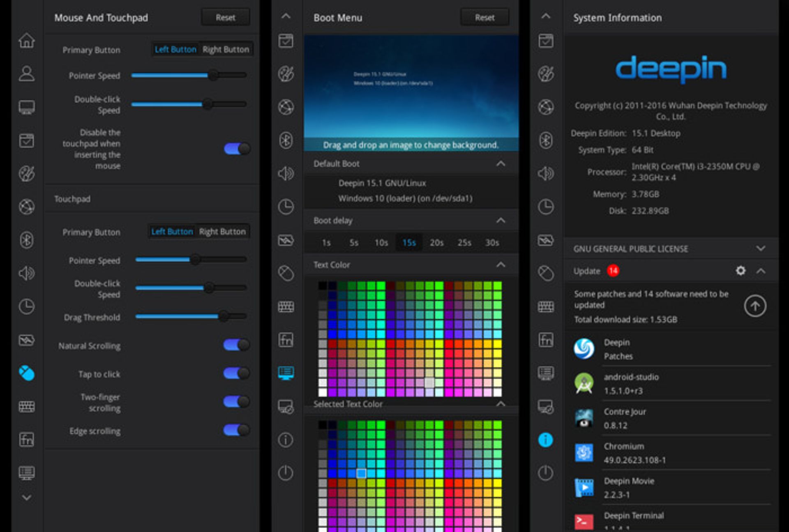The height and width of the screenshot is (532, 789).
Task: Expand GNU General Public License section
Action: (x=760, y=249)
